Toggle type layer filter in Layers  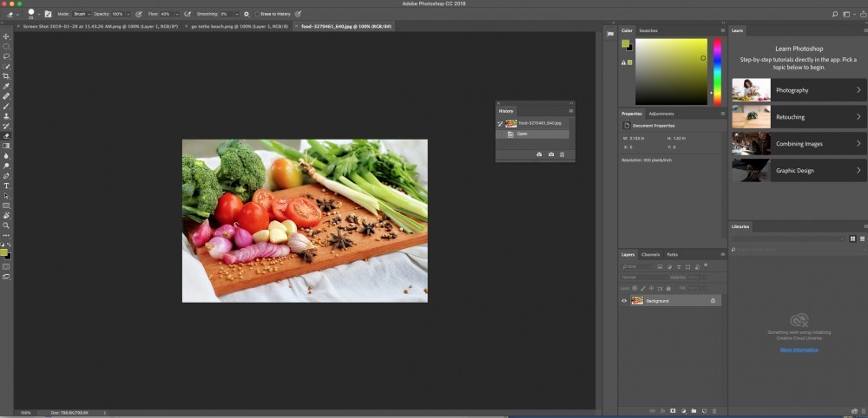pyautogui.click(x=679, y=266)
